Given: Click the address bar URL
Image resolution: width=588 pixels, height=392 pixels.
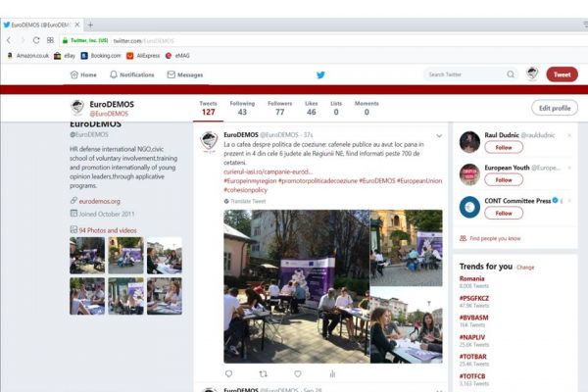Looking at the screenshot, I should point(144,40).
